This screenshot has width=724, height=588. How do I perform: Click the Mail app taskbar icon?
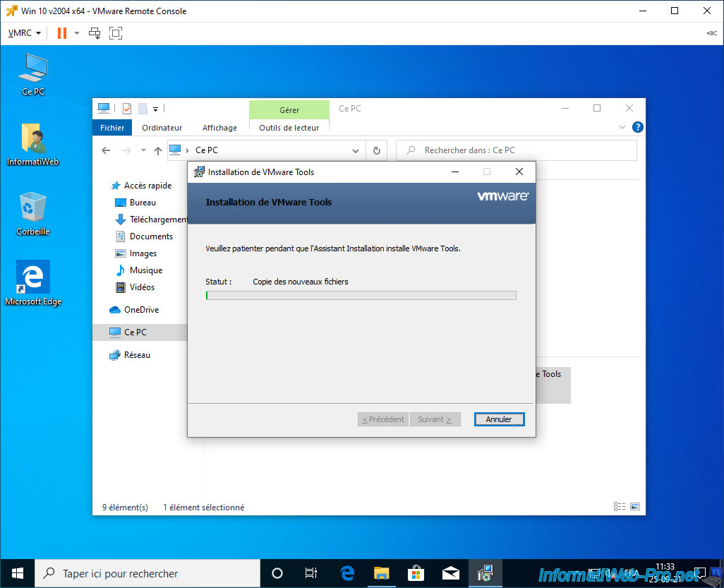point(451,573)
